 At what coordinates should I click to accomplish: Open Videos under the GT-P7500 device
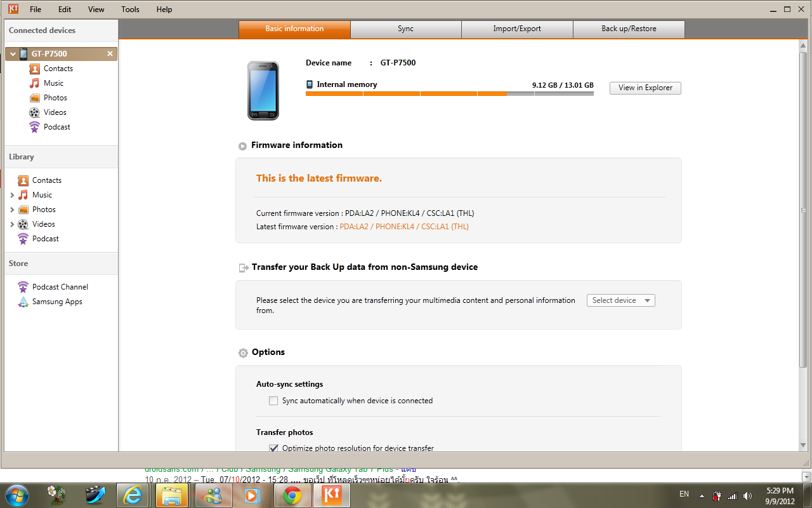coord(55,112)
